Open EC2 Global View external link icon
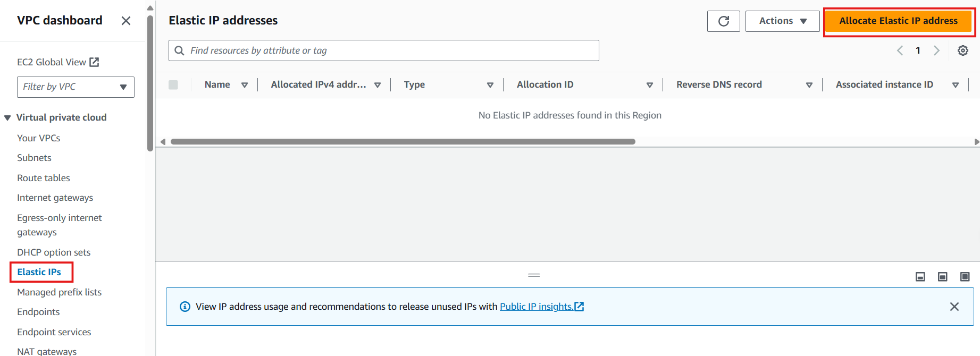This screenshot has width=980, height=356. pos(94,62)
